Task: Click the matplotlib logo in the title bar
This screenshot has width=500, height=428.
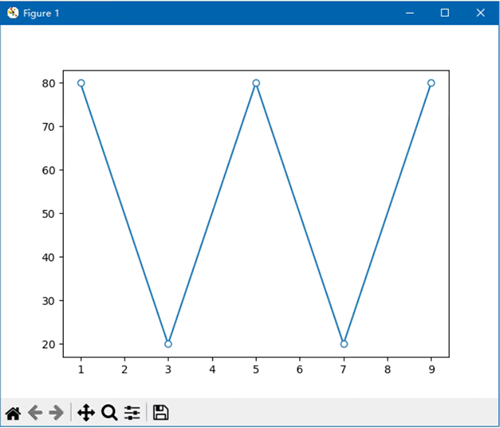Action: pos(13,13)
